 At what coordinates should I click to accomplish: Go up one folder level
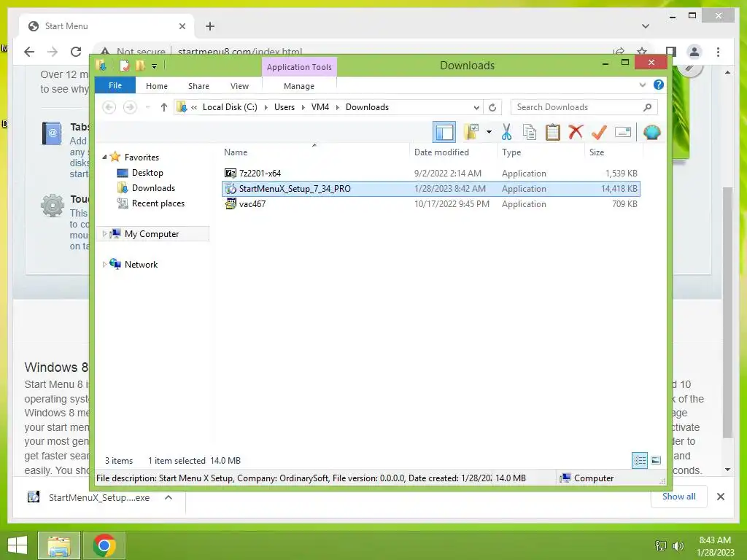tap(164, 107)
